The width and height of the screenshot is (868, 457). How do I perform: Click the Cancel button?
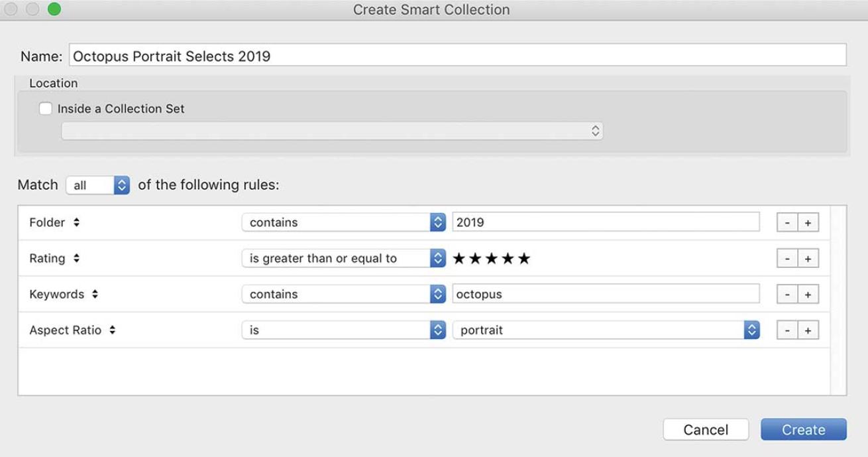706,430
